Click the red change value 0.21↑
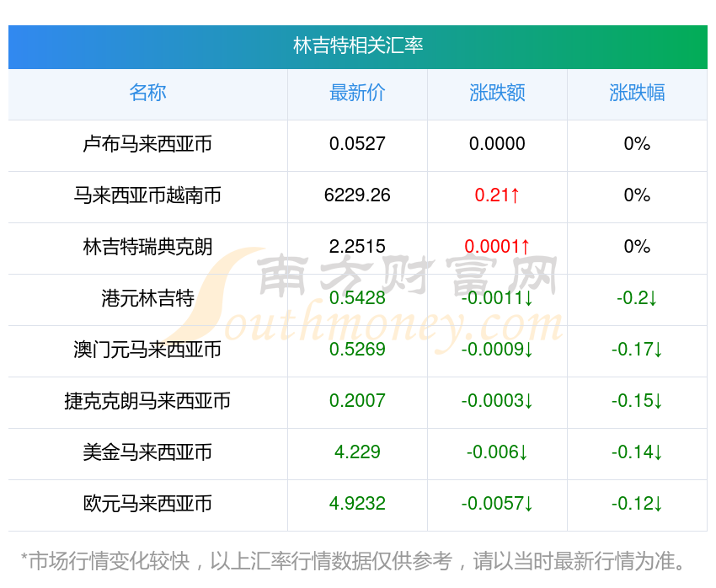Screen dimensions: 716x588 click(x=497, y=195)
